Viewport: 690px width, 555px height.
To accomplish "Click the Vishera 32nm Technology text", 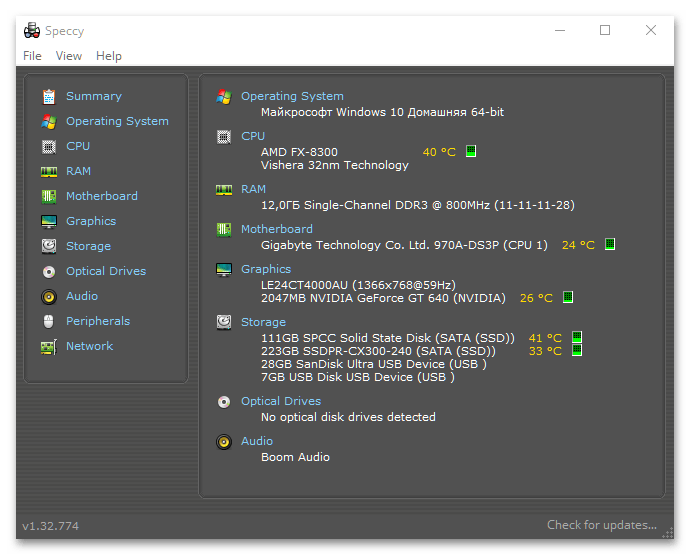I will 334,165.
